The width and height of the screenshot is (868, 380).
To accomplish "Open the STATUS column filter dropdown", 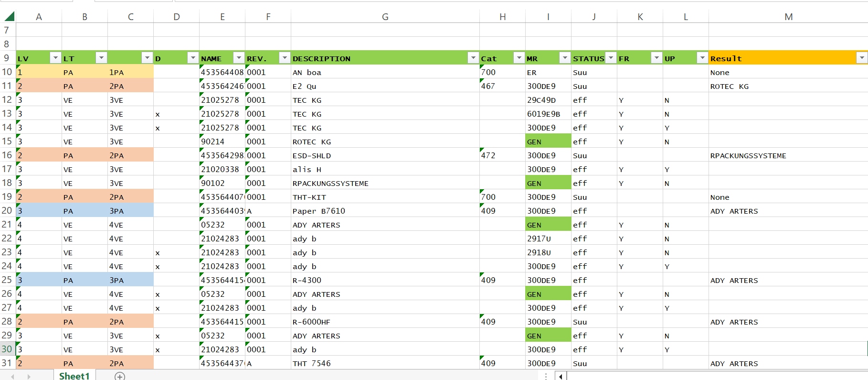I will pos(611,58).
